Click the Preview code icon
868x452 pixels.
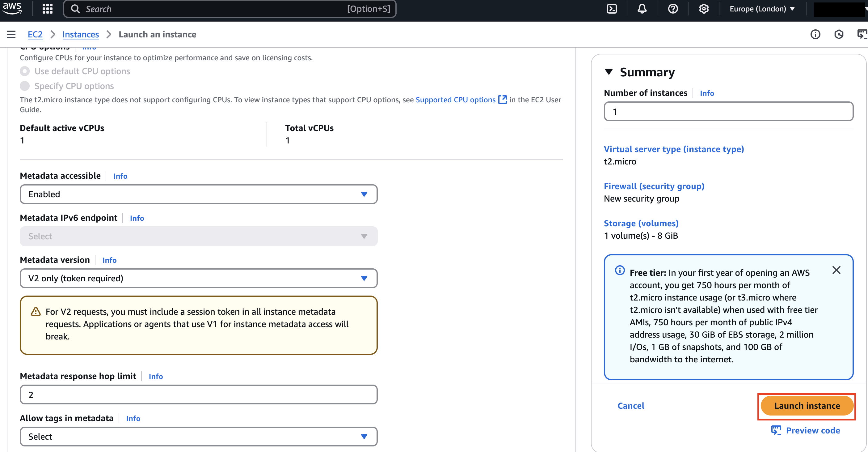click(x=776, y=430)
